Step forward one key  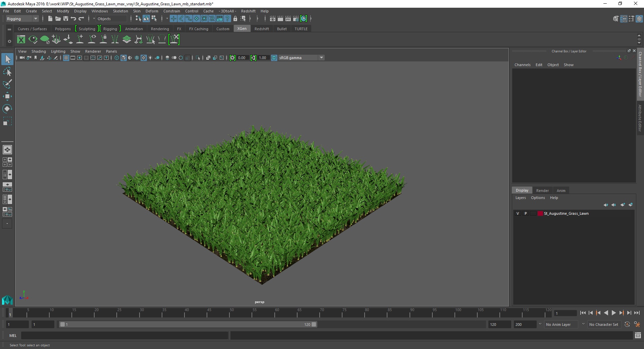pyautogui.click(x=621, y=313)
